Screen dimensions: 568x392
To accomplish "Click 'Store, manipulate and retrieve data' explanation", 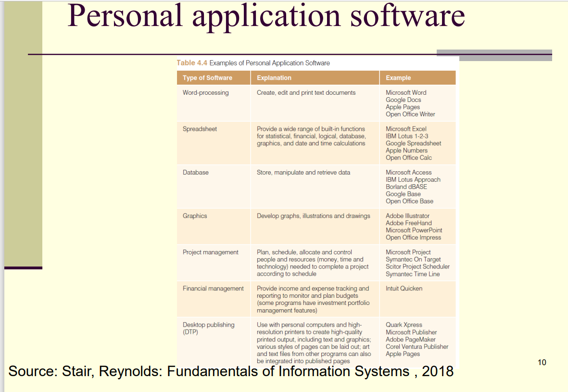I will [303, 172].
